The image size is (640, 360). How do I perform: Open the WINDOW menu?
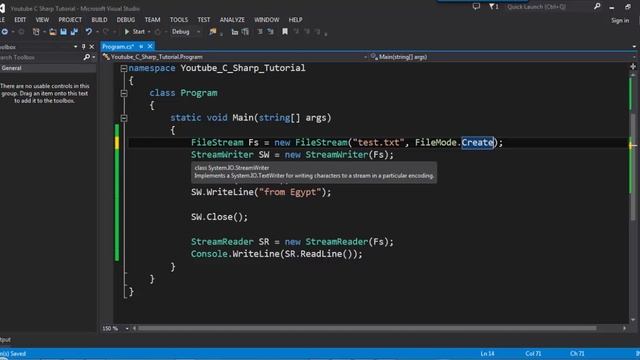click(267, 20)
